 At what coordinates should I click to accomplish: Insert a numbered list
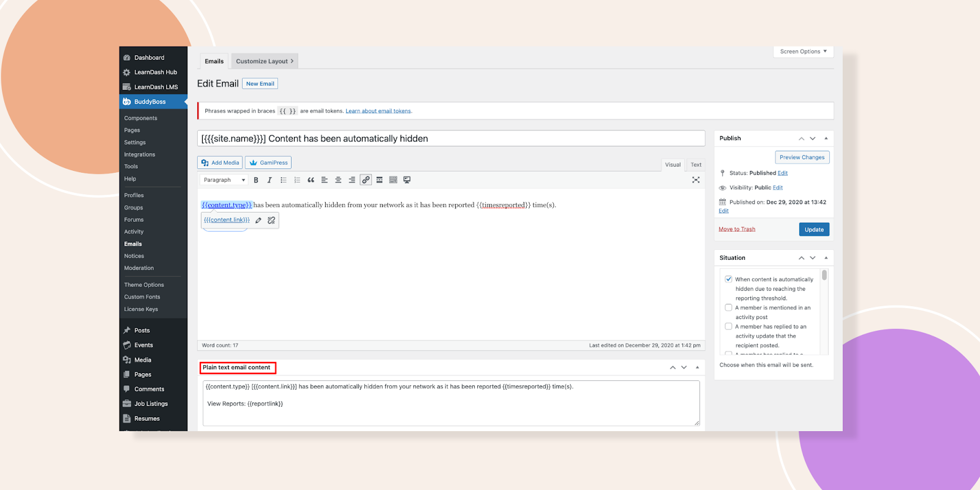[297, 180]
